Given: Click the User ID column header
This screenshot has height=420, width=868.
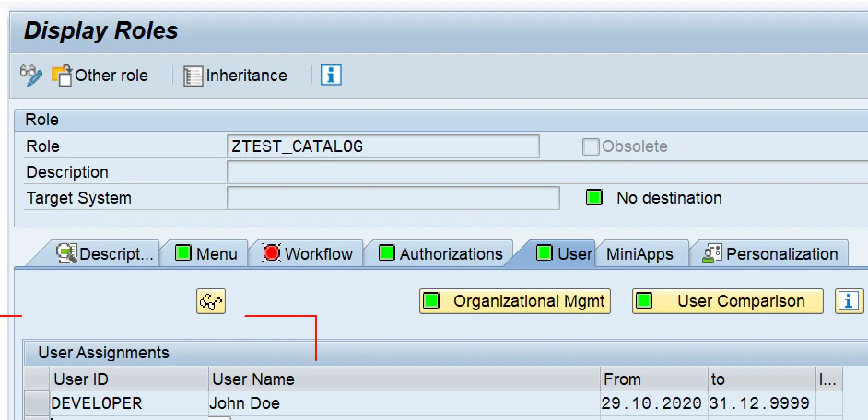Looking at the screenshot, I should tap(128, 379).
